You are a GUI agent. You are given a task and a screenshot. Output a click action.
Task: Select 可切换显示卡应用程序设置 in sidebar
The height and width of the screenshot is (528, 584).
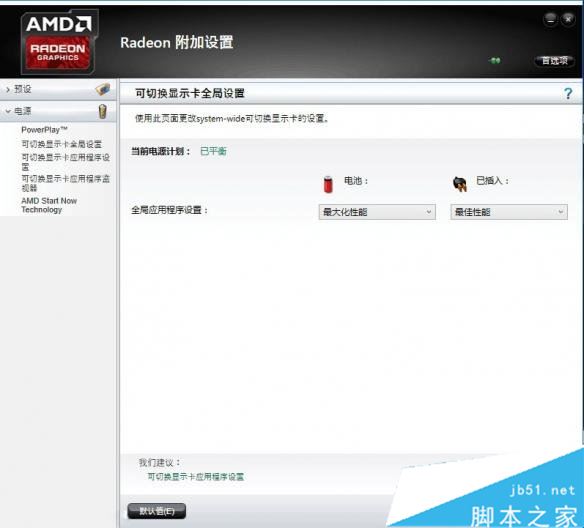pyautogui.click(x=66, y=162)
